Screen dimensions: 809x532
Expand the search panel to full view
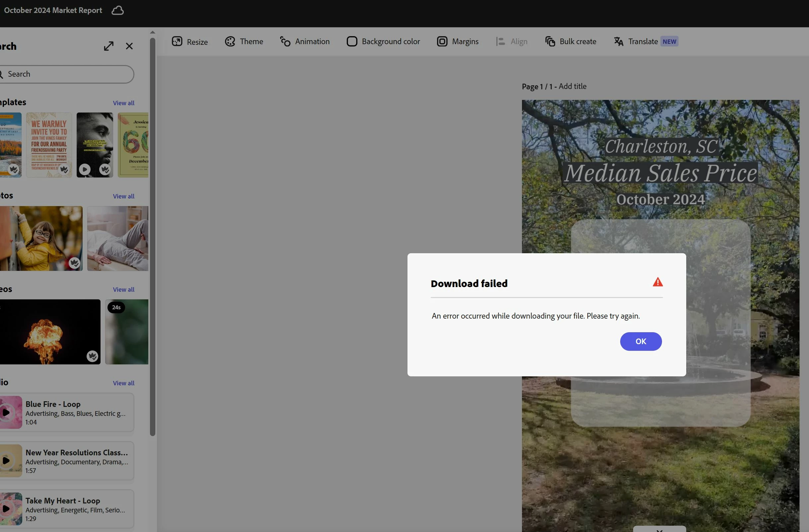[109, 46]
